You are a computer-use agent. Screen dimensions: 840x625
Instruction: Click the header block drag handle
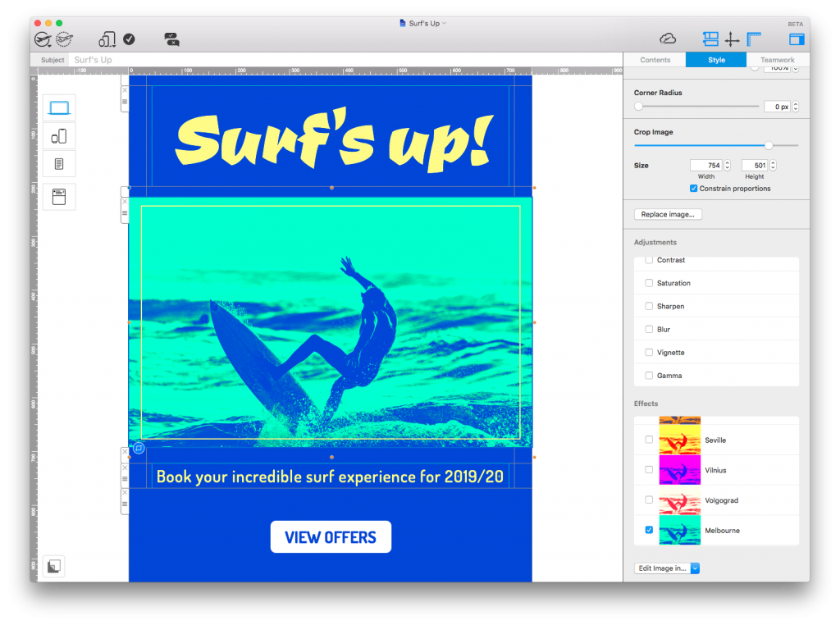click(125, 102)
